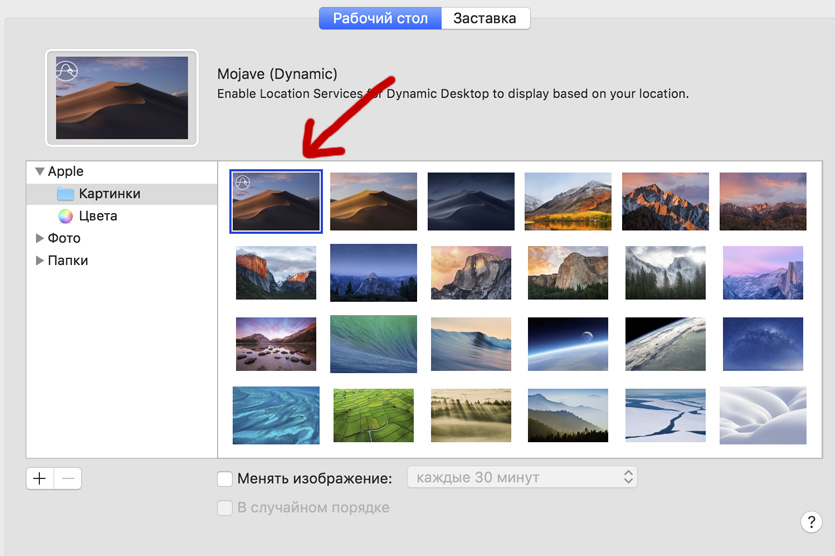The image size is (835, 556).
Task: Click the minus remove folder button
Action: pyautogui.click(x=68, y=478)
